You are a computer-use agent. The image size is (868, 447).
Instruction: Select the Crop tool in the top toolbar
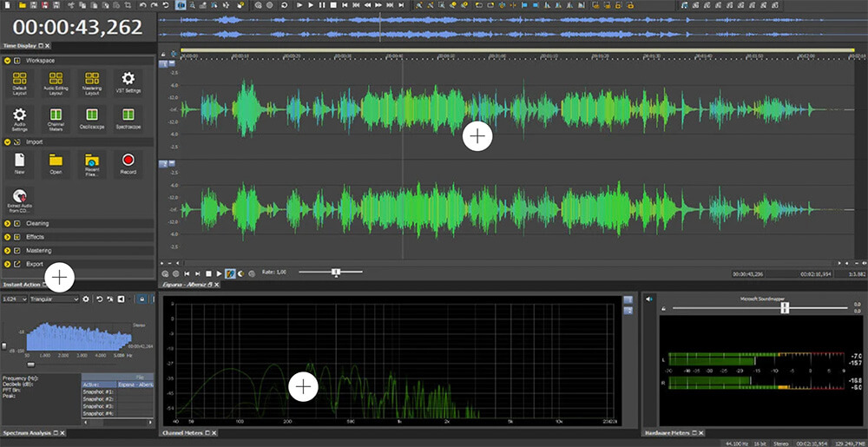click(x=128, y=5)
